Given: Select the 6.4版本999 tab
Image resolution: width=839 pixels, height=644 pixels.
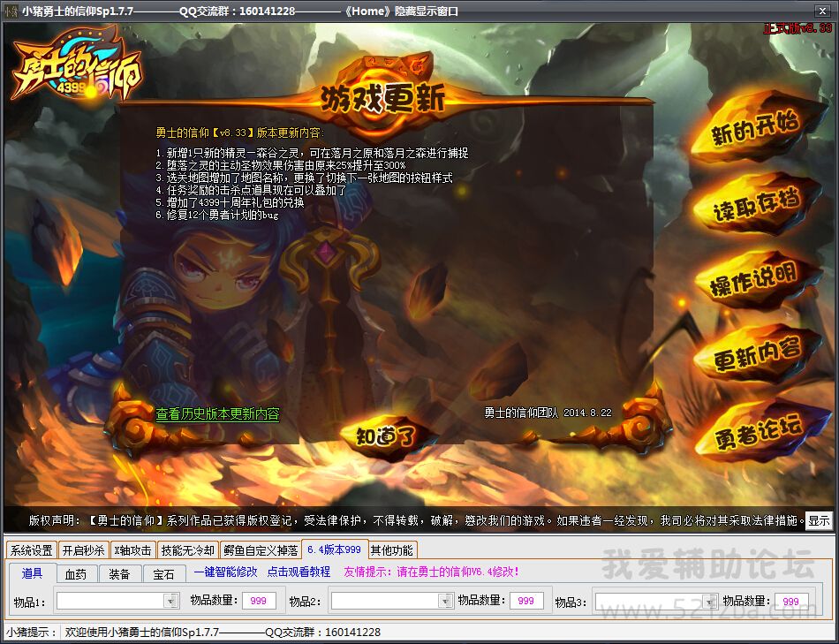Looking at the screenshot, I should click(x=335, y=549).
